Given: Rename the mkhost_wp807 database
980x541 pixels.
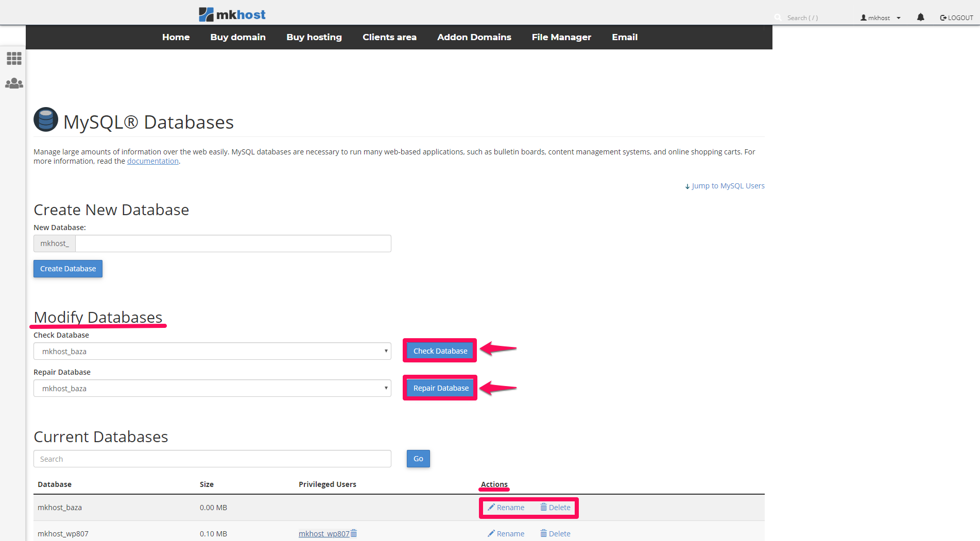Looking at the screenshot, I should click(506, 534).
